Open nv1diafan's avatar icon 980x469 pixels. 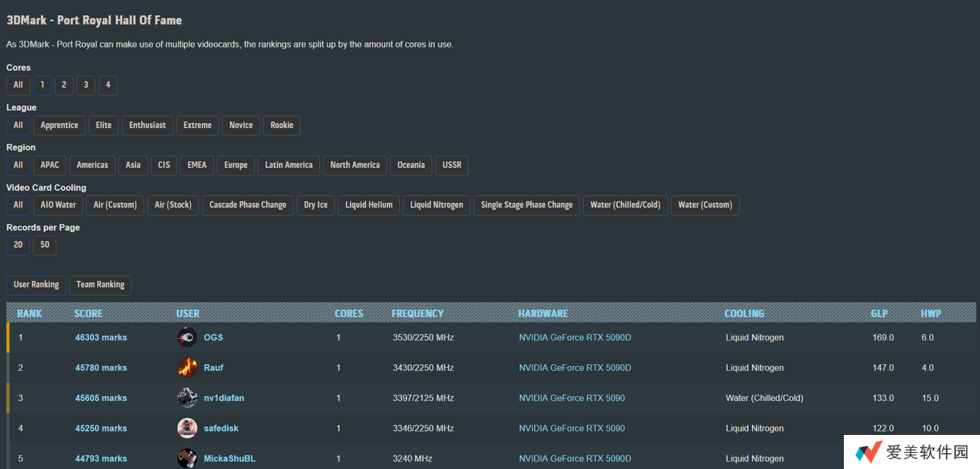click(x=187, y=398)
